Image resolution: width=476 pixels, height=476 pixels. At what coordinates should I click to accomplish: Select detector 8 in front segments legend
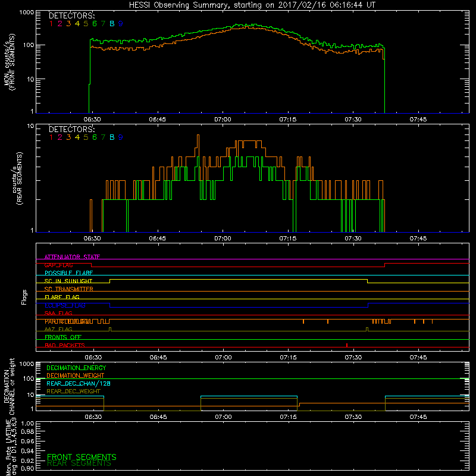(112, 24)
